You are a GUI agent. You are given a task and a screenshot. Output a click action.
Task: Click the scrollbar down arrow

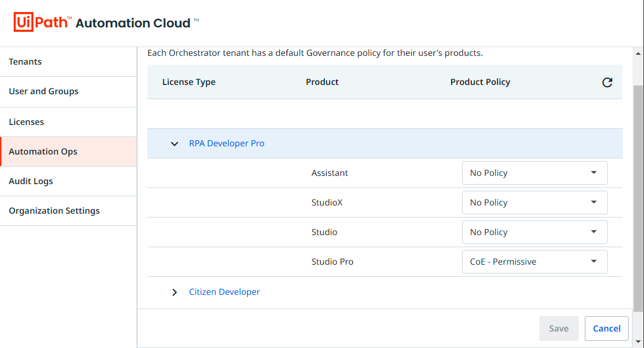[638, 341]
